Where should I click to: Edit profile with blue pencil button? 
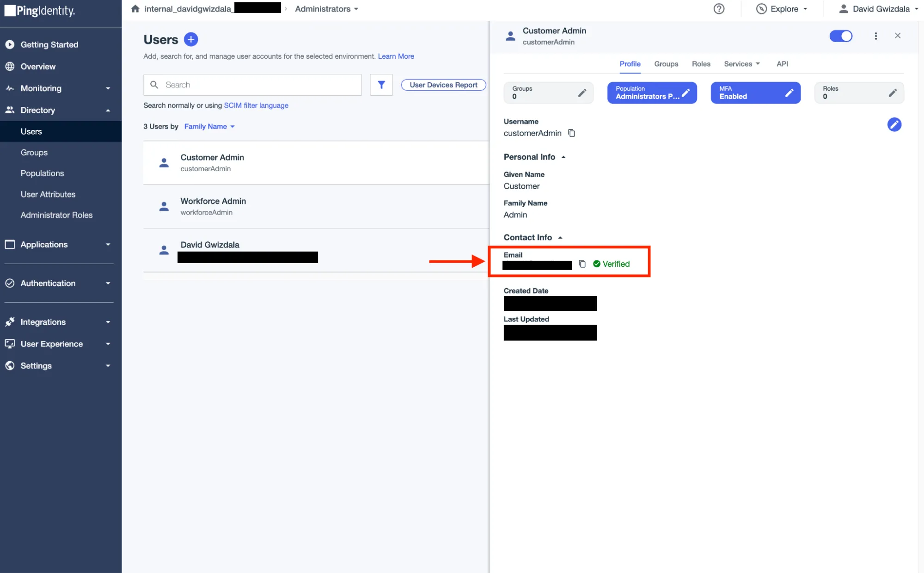click(894, 124)
